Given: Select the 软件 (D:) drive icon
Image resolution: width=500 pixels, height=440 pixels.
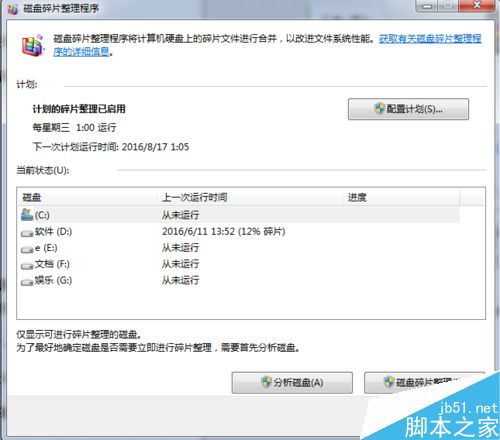Looking at the screenshot, I should [x=27, y=233].
